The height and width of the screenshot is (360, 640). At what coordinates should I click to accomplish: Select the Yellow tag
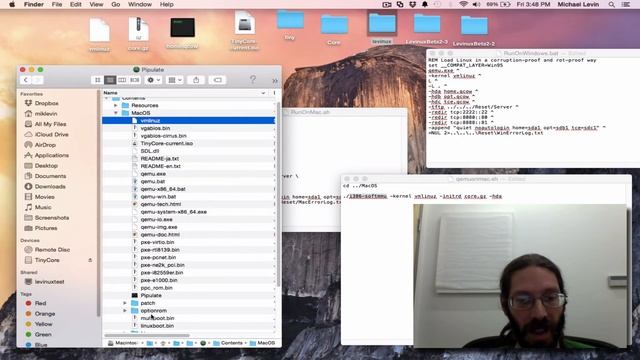click(43, 324)
